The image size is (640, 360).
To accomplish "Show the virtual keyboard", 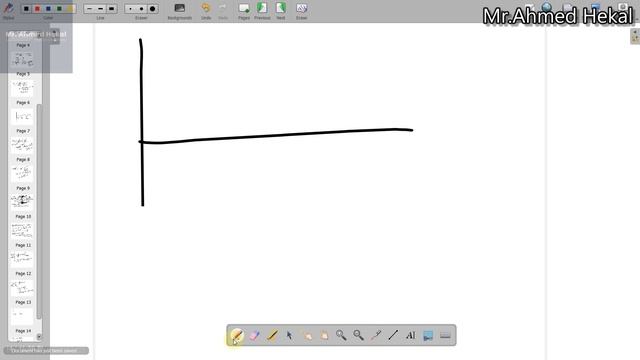I will (445, 336).
